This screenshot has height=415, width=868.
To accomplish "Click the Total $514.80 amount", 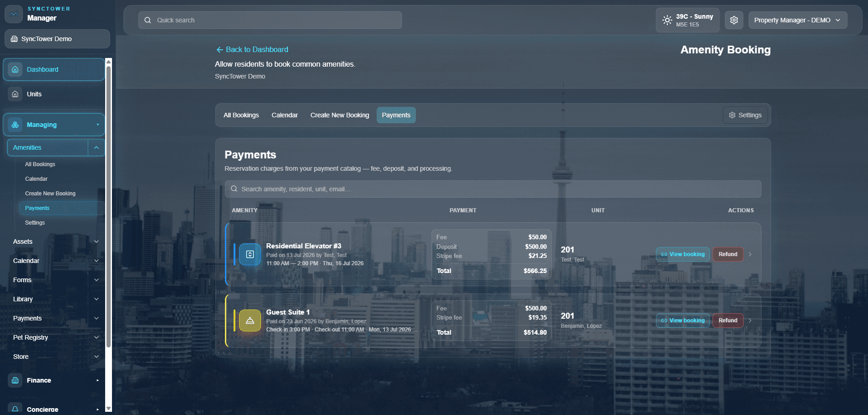I will [535, 332].
